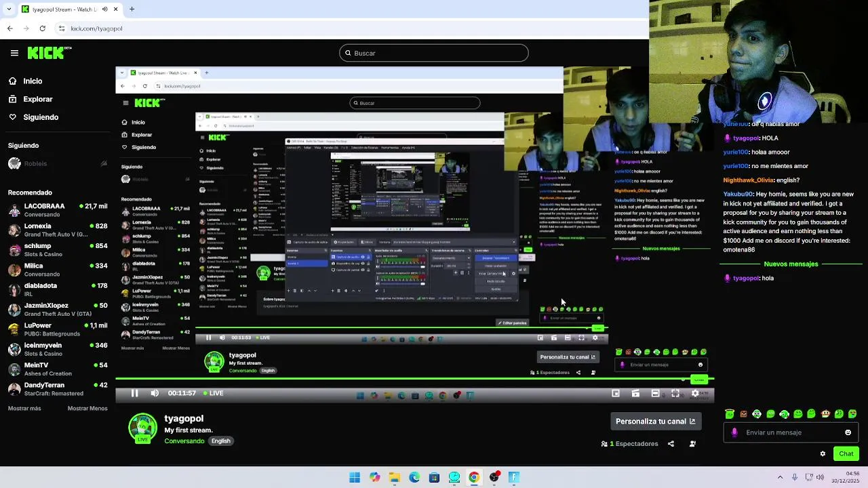The image size is (868, 488).
Task: Launch Copilot from taskbar
Action: point(374,477)
